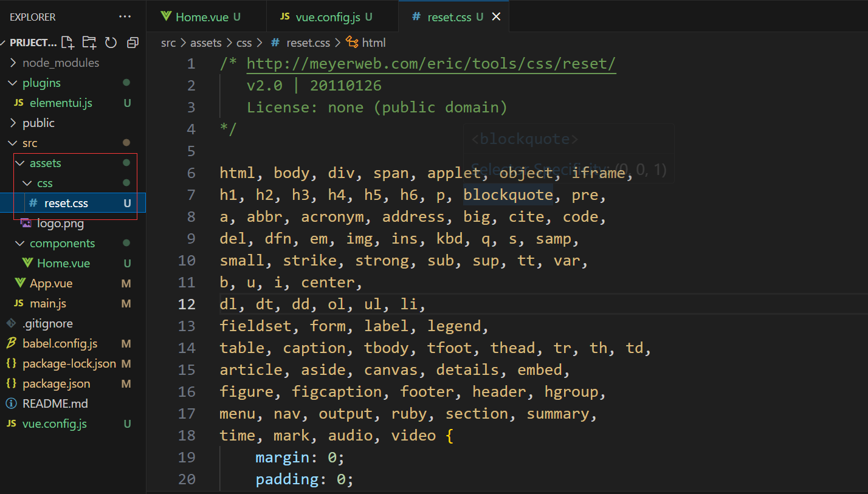
Task: Click the figcaption selector on line 16
Action: (337, 392)
